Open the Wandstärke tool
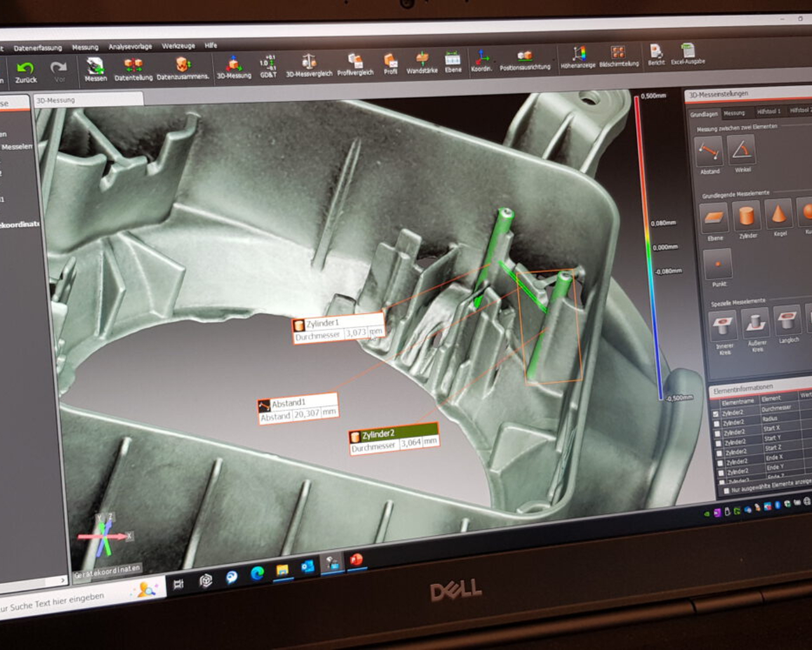812x650 pixels. tap(422, 63)
